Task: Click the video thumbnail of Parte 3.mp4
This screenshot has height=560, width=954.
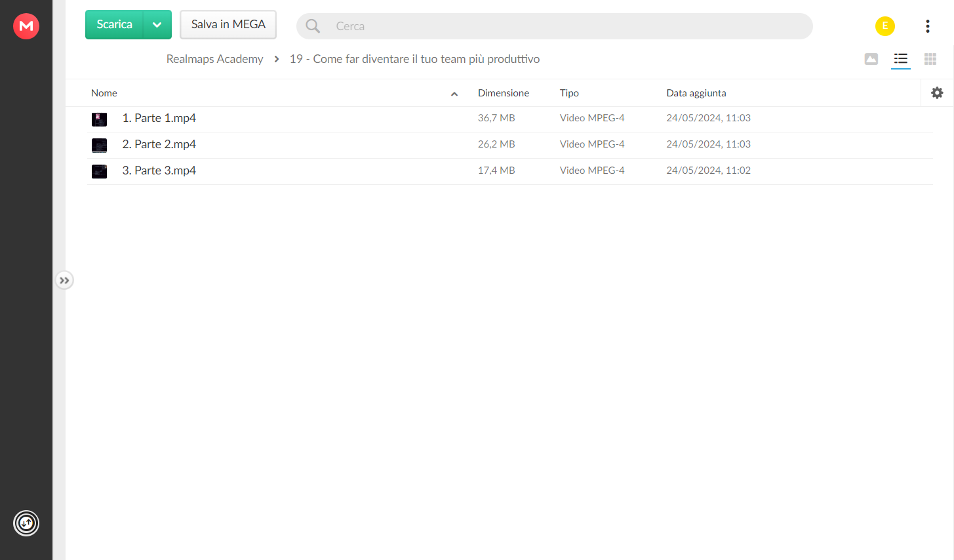Action: (99, 171)
